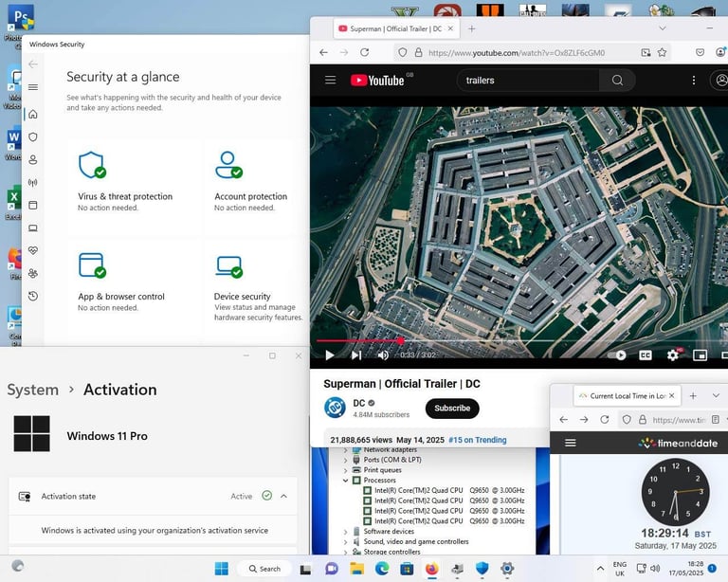The image size is (728, 582).
Task: Expand Ports (COM & LPT) in Device Manager
Action: click(x=345, y=460)
